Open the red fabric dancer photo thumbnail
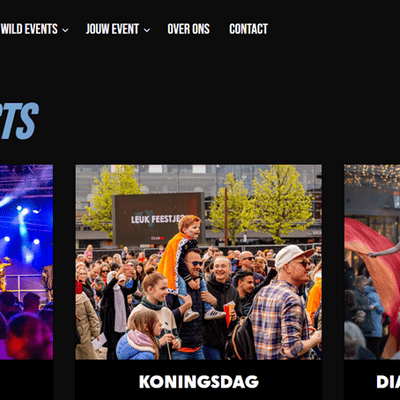Screen dimensions: 400x400 click(372, 262)
